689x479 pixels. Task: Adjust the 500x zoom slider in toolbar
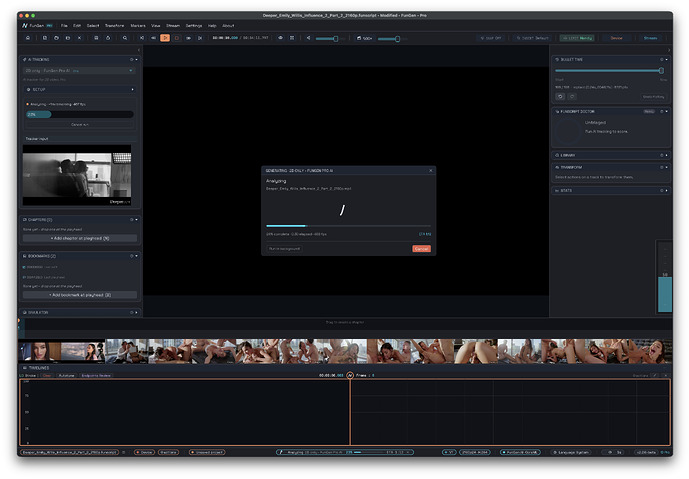point(390,39)
